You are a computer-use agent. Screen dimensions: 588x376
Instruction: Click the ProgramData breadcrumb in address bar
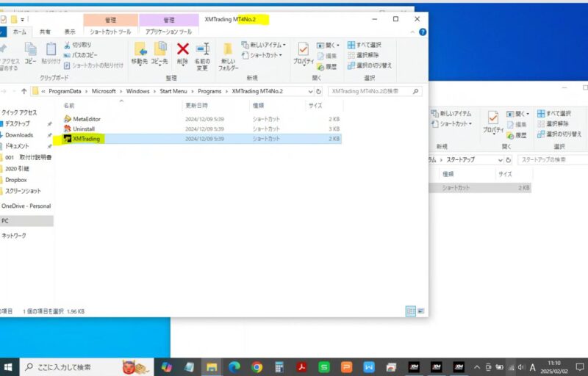tap(65, 91)
